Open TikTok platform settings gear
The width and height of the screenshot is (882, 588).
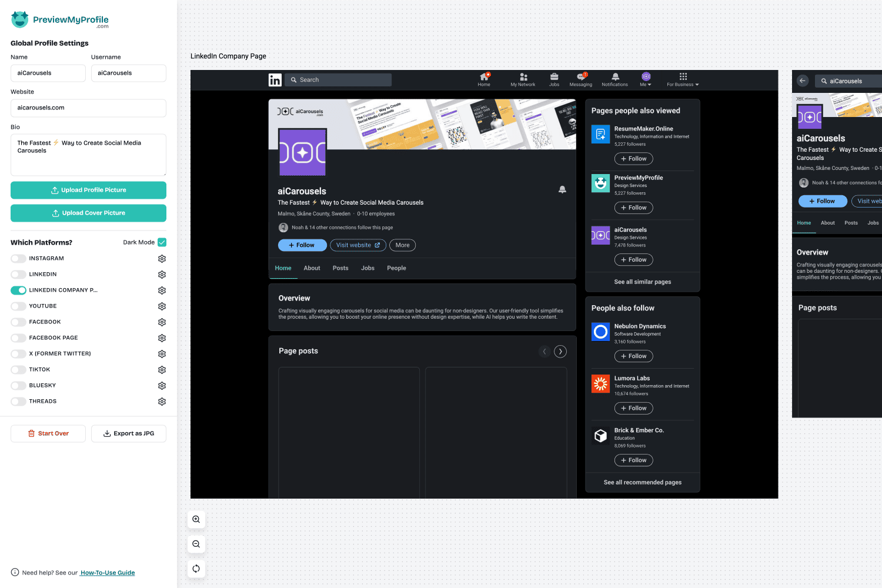pyautogui.click(x=162, y=370)
